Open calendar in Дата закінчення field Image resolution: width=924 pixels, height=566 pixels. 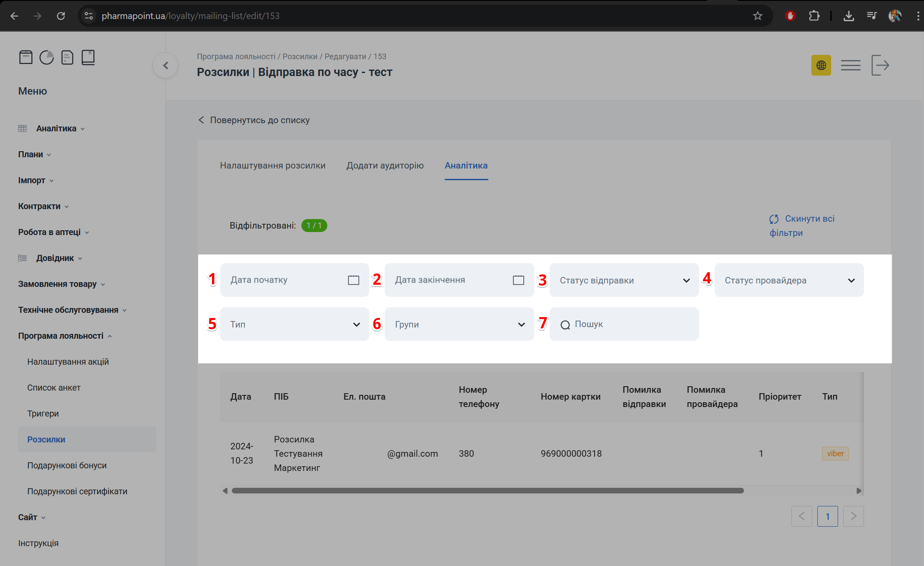click(518, 280)
